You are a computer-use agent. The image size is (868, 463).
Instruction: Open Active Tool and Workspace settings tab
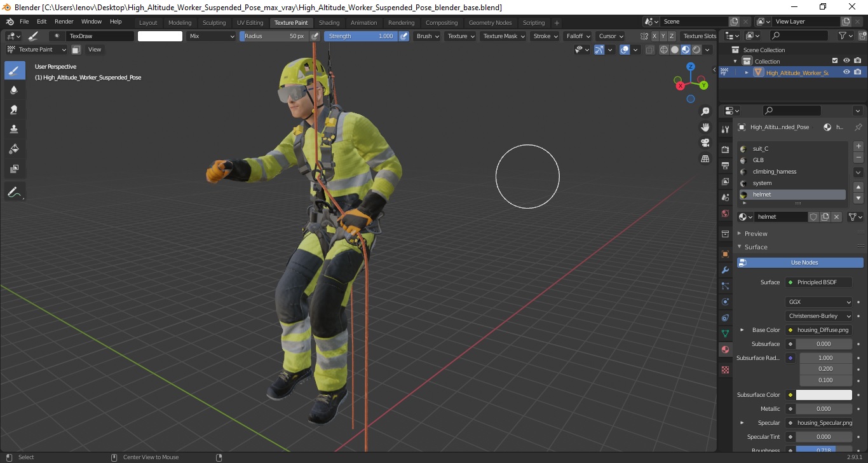[x=725, y=130]
